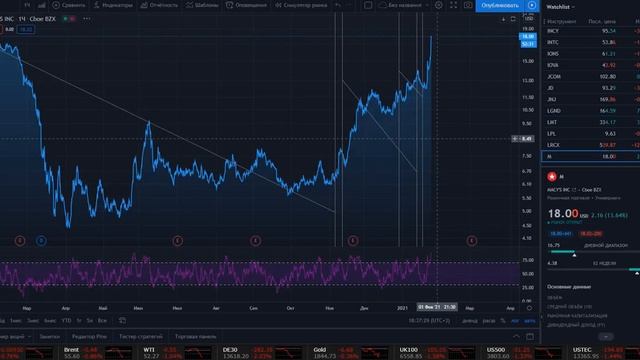Select JNJ row in watchlist
This screenshot has width=640, height=360.
(591, 100)
